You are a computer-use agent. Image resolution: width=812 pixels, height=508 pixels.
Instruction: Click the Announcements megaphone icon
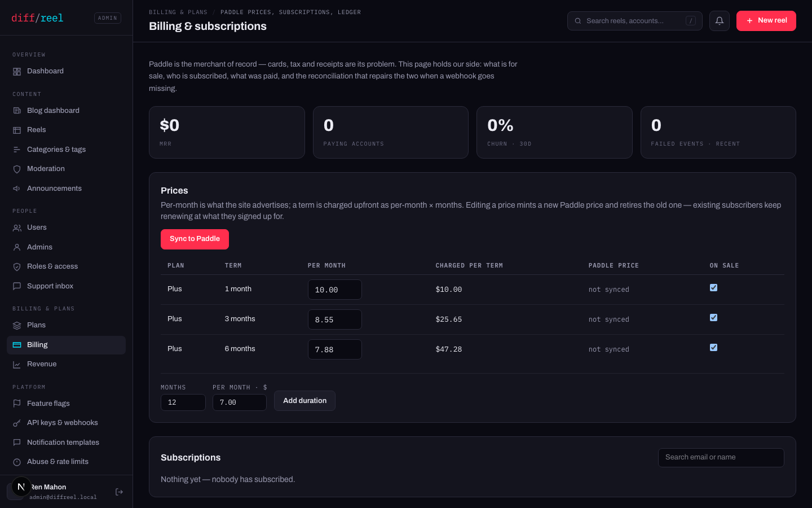pyautogui.click(x=17, y=189)
